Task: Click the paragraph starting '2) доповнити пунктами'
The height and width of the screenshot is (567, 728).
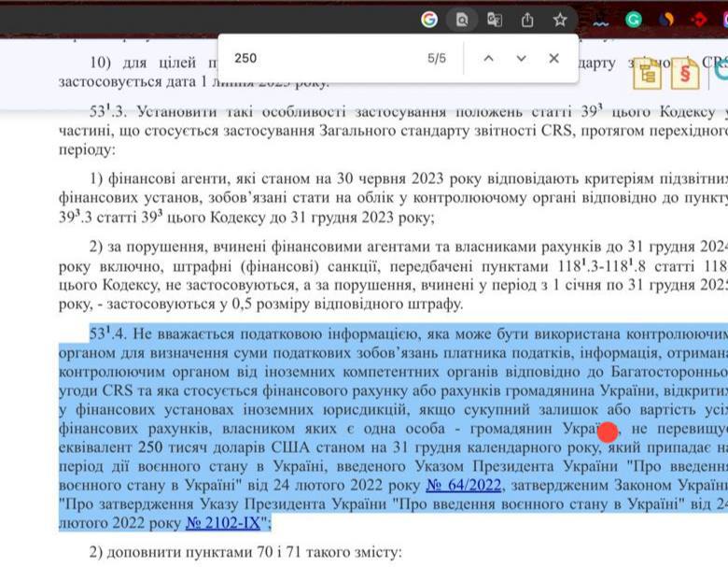Action: point(245,552)
